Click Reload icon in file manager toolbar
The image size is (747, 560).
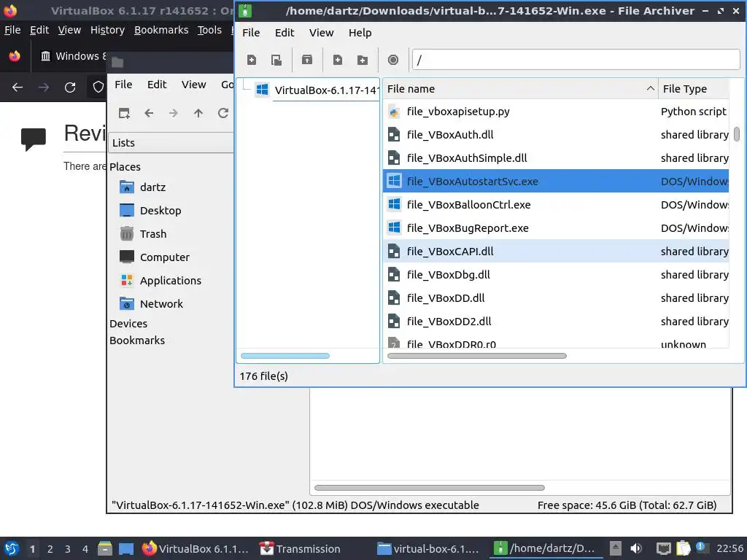223,113
